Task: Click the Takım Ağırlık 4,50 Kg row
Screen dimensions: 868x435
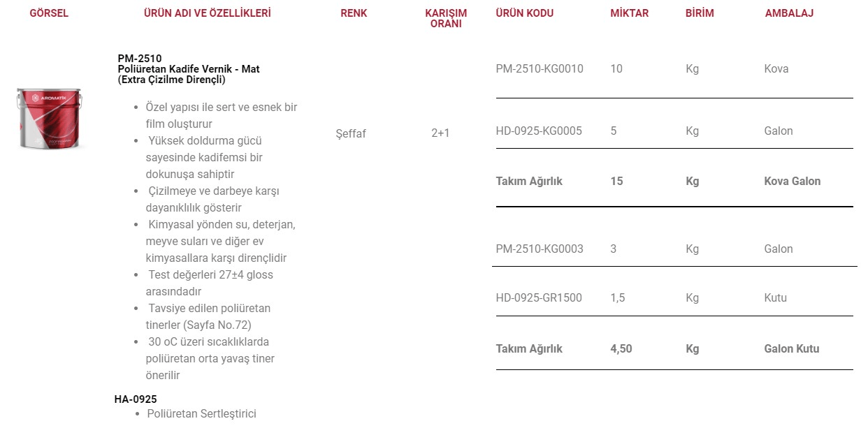Action: tap(674, 349)
